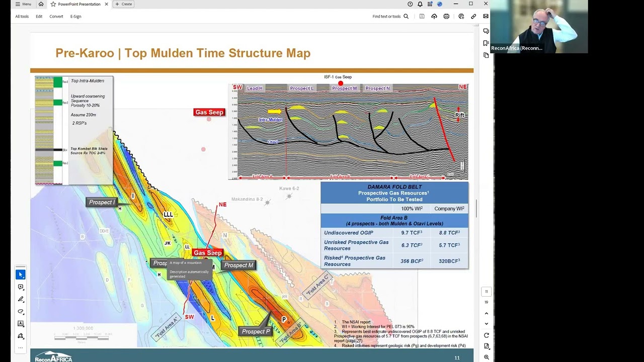Click the Save file icon
Screen dimensions: 644x362
(x=422, y=17)
